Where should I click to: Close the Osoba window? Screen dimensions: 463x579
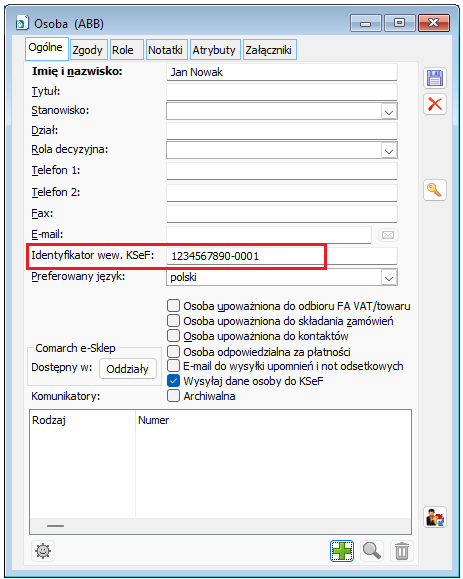pyautogui.click(x=434, y=23)
